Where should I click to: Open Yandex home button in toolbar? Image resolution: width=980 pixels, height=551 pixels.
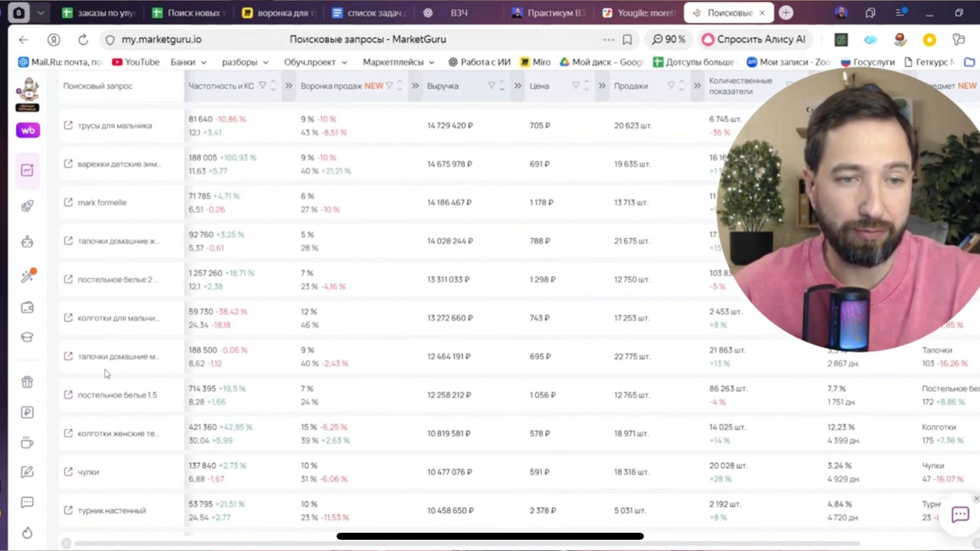tap(54, 39)
